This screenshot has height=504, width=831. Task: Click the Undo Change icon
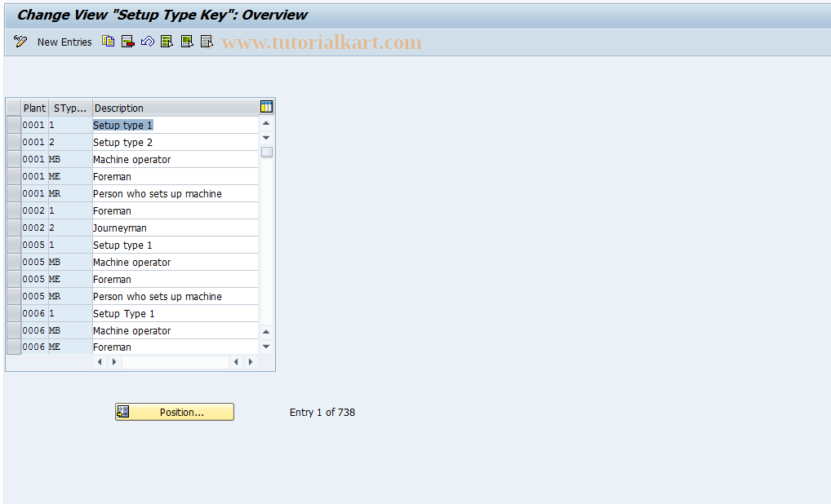(147, 42)
